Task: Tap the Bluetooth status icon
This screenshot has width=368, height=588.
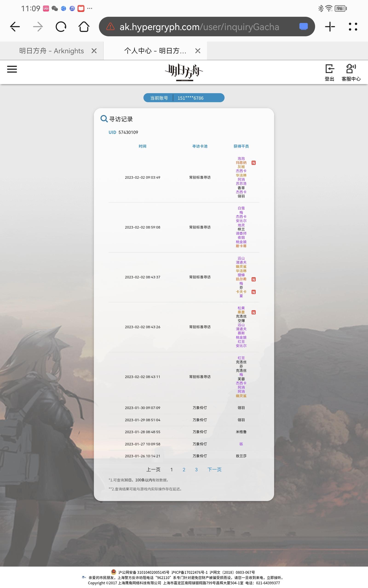Action: [321, 8]
